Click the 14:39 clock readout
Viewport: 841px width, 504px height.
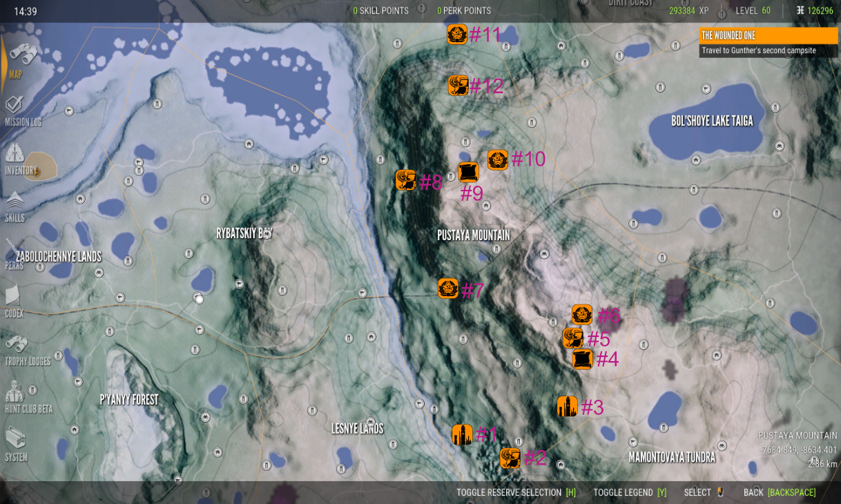pyautogui.click(x=26, y=11)
